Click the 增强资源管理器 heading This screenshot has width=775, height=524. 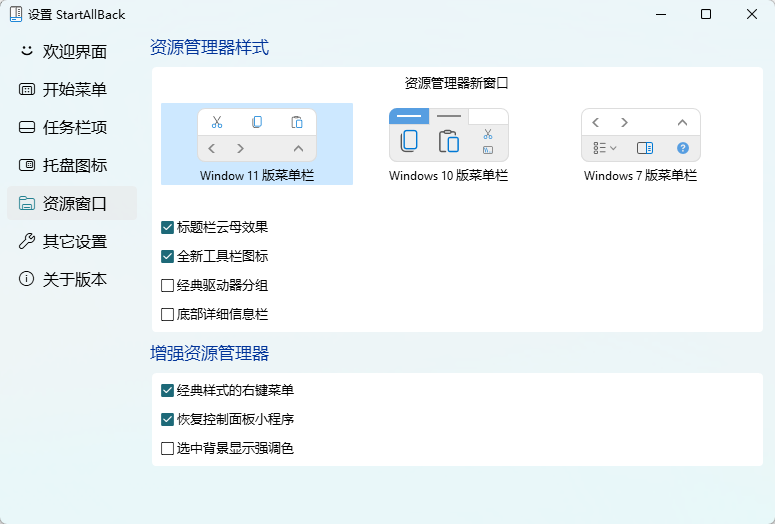(x=210, y=353)
